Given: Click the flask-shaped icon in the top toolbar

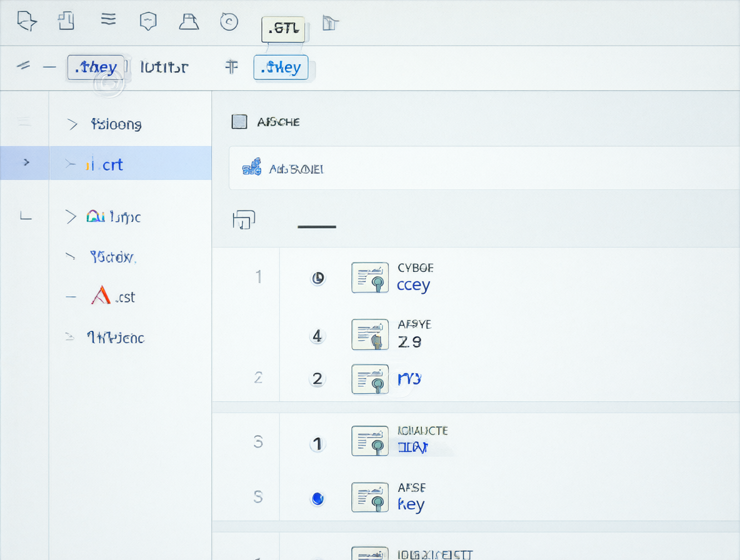Looking at the screenshot, I should pyautogui.click(x=189, y=21).
